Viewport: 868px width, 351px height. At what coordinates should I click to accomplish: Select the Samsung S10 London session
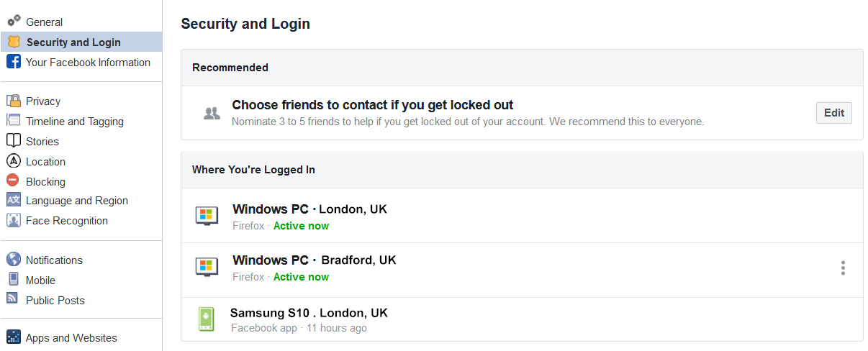(309, 313)
